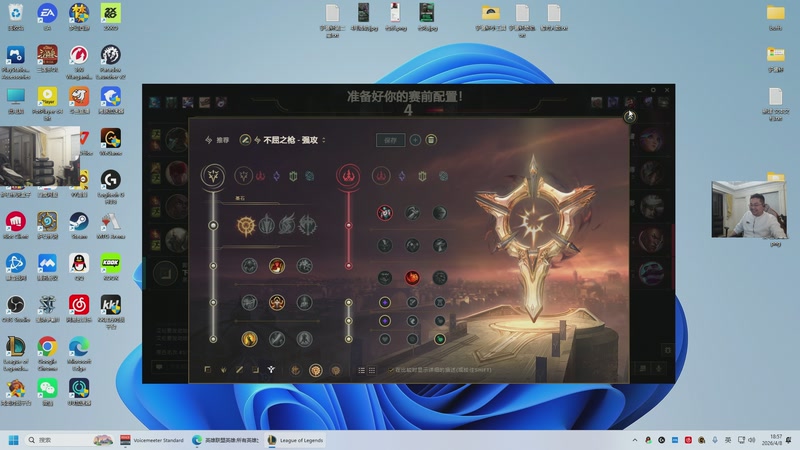Open Steam desktop shortcut
This screenshot has width=800, height=450.
click(79, 225)
